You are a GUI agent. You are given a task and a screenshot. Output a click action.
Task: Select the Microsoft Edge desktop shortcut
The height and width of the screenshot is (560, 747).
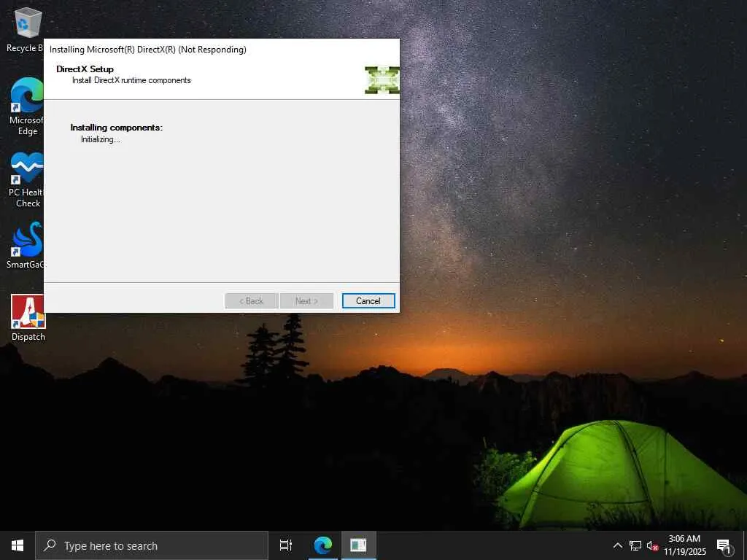27,106
